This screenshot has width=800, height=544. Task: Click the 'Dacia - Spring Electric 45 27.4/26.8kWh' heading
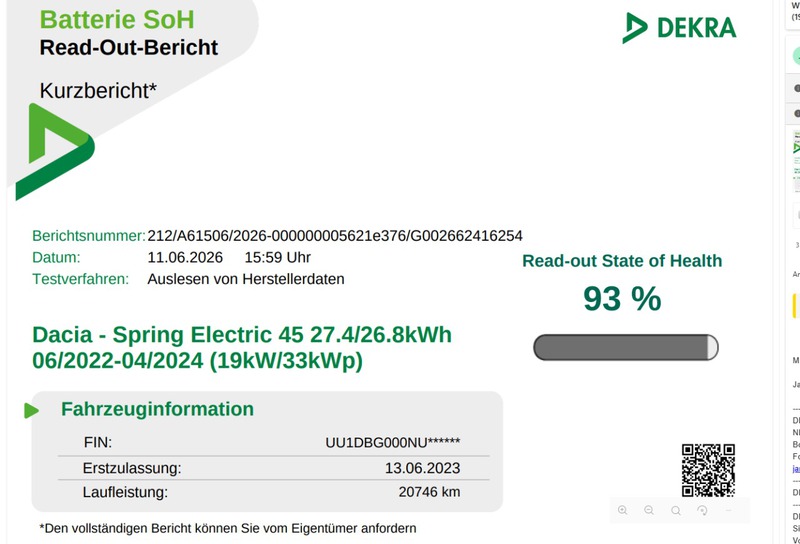(242, 335)
